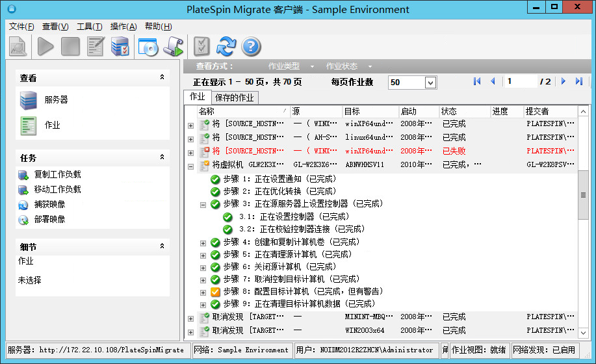Go to next page of jobs
596x364 pixels.
click(x=563, y=81)
